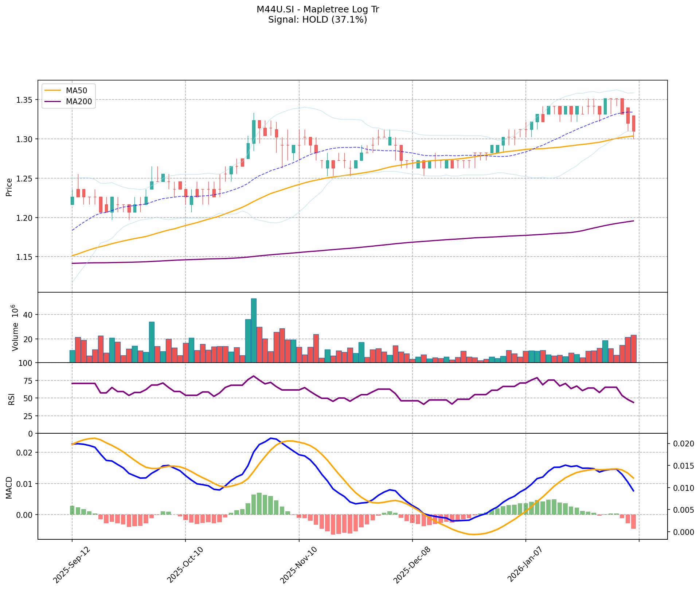700x590 pixels.
Task: Click the Signal: HOLD (37.1%) subtitle
Action: tap(317, 20)
